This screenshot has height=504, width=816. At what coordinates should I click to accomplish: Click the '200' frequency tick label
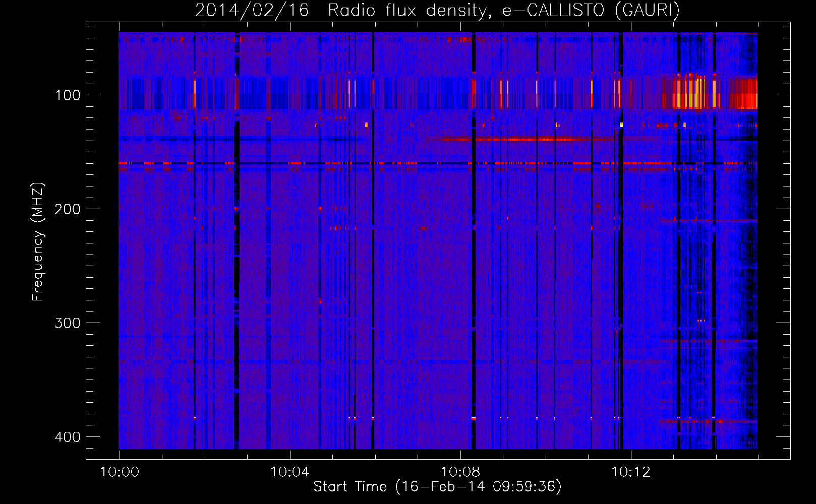(x=67, y=209)
